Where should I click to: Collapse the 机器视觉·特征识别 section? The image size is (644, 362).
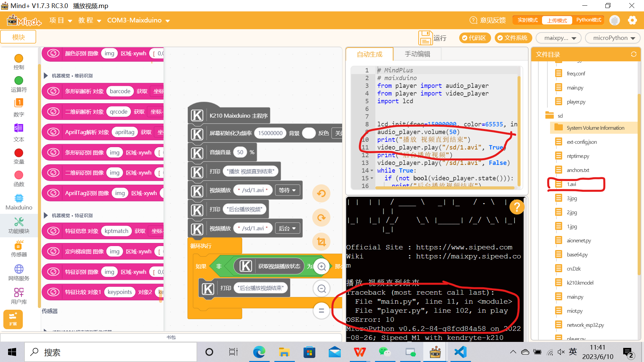(46, 216)
